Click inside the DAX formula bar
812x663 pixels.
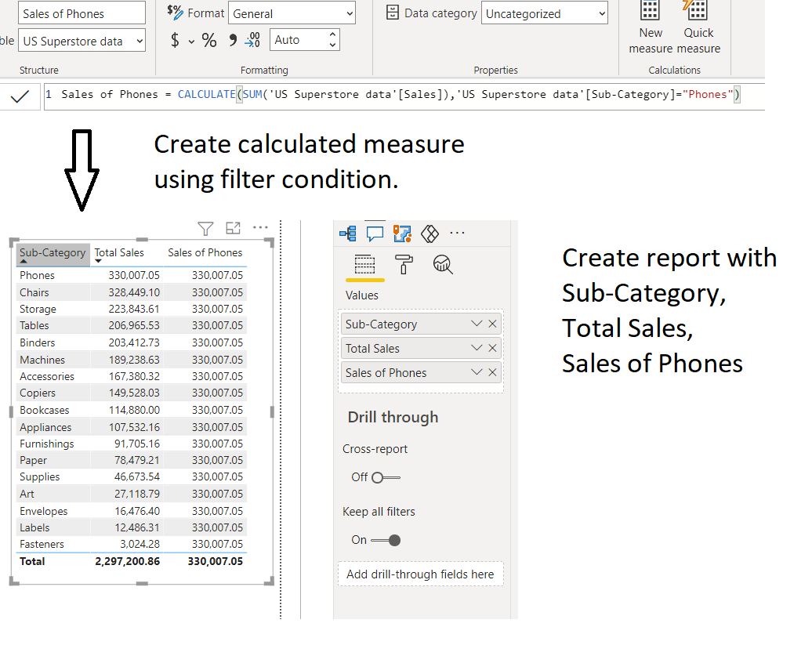pyautogui.click(x=404, y=96)
